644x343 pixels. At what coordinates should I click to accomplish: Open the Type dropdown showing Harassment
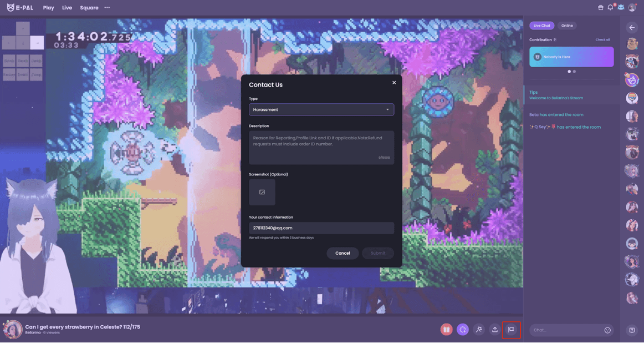coord(321,109)
